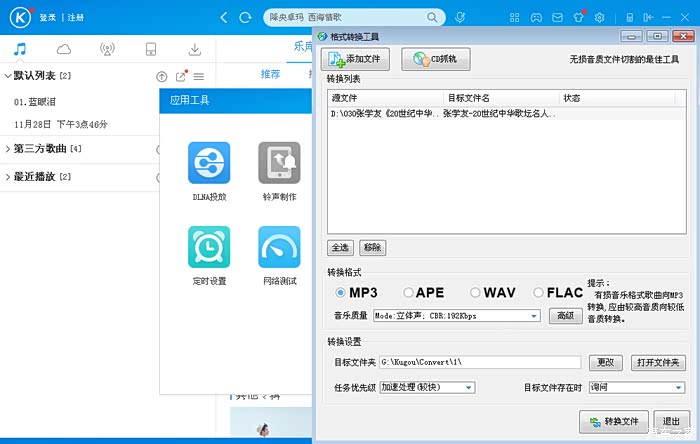Select the APE format option
This screenshot has width=700, height=444.
pyautogui.click(x=408, y=293)
